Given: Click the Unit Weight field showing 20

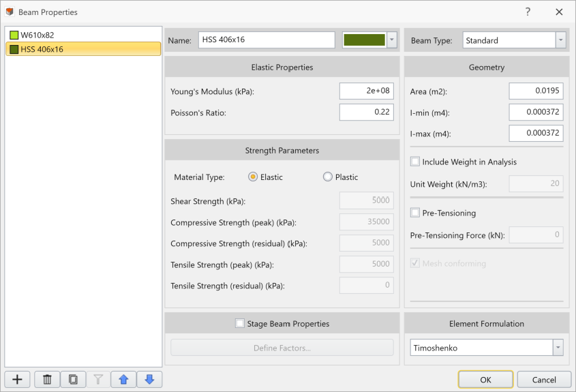Looking at the screenshot, I should 536,183.
